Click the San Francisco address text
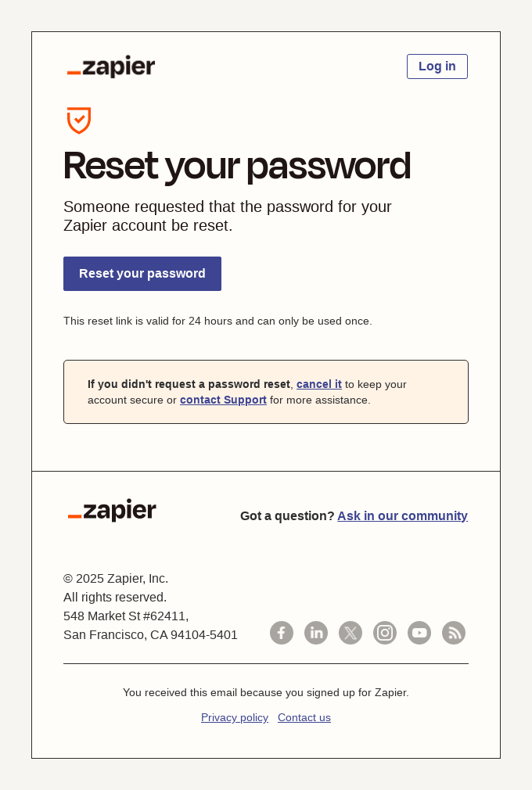The width and height of the screenshot is (532, 790). click(x=150, y=634)
